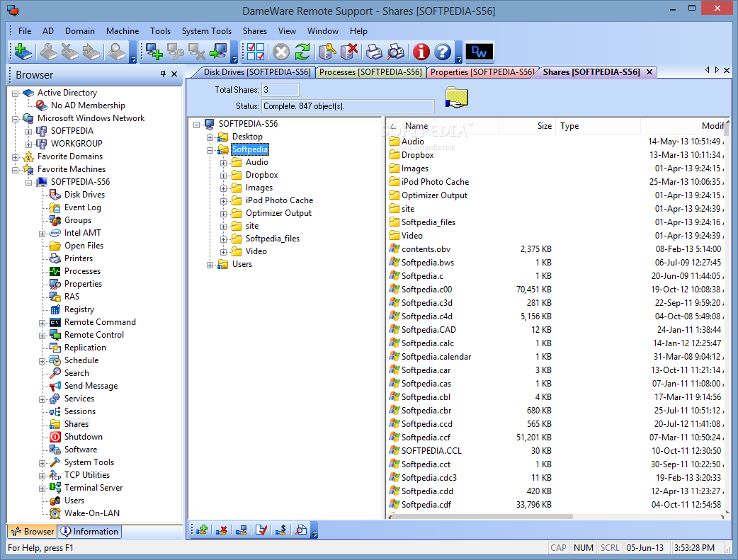
Task: Open the System Tools menu
Action: point(207,31)
